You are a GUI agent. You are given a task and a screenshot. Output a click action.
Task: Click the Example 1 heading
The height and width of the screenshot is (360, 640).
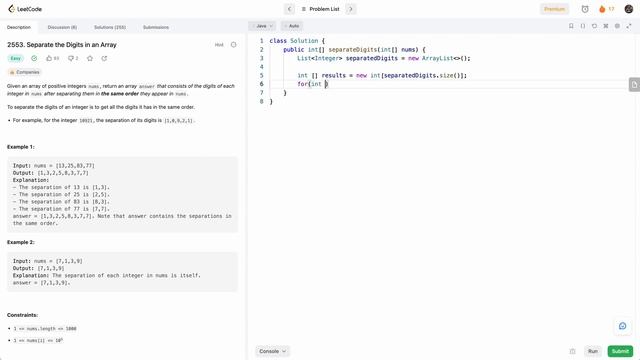point(21,147)
